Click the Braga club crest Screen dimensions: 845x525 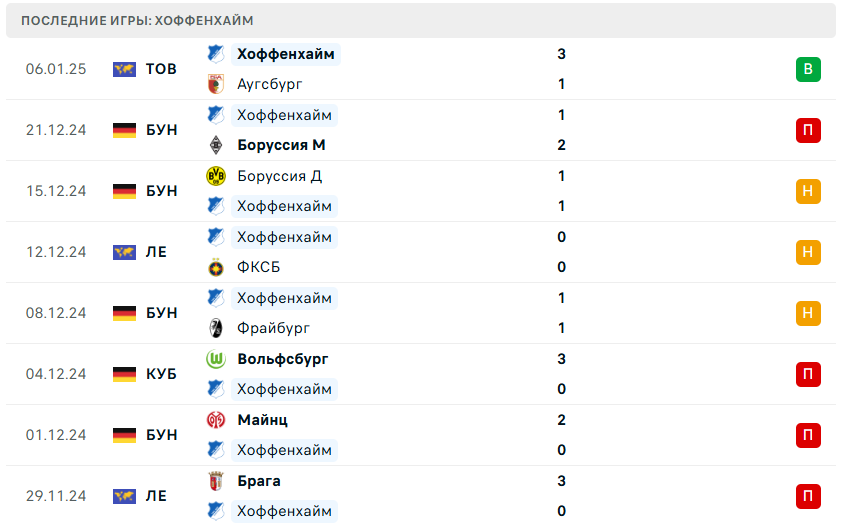(216, 481)
